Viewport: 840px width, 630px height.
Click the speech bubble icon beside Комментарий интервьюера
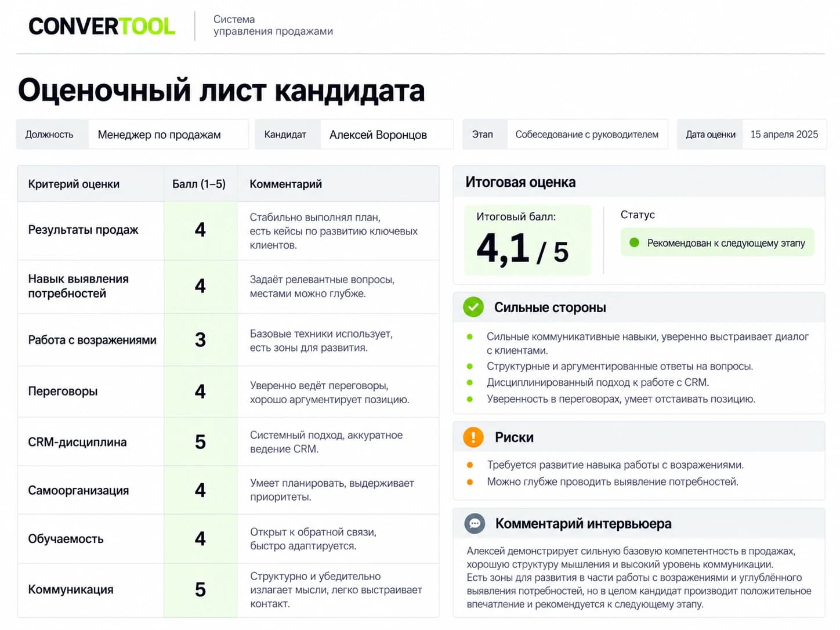pos(475,523)
